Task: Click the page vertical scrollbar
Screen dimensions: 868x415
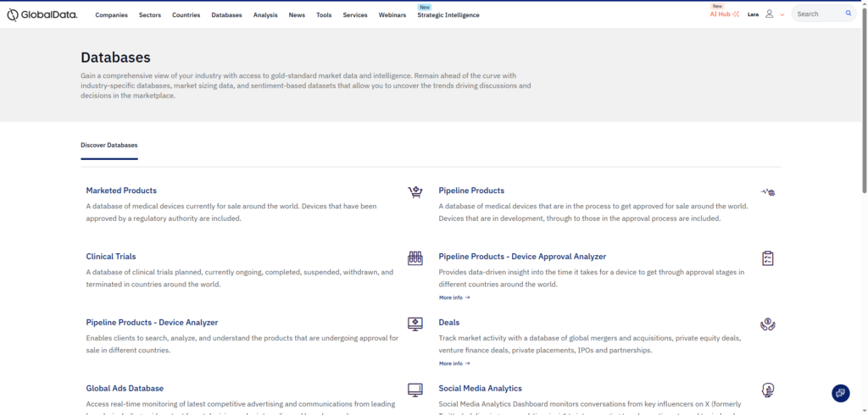Action: 864,102
